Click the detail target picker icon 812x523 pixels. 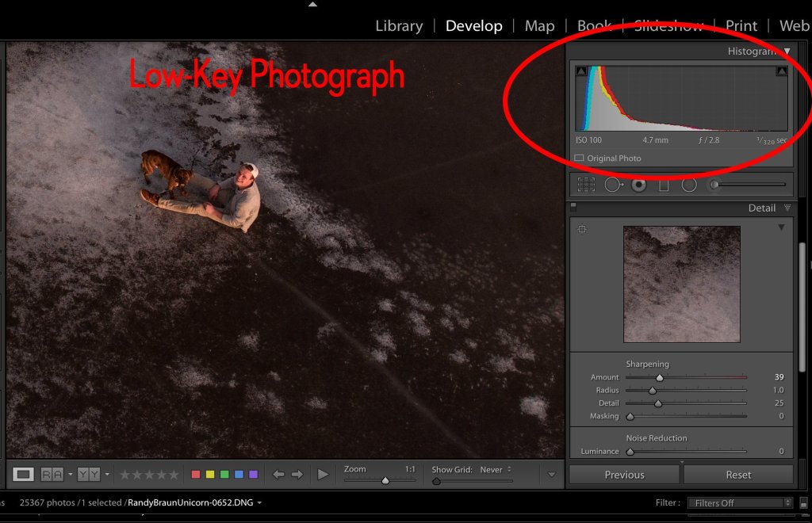tap(582, 230)
